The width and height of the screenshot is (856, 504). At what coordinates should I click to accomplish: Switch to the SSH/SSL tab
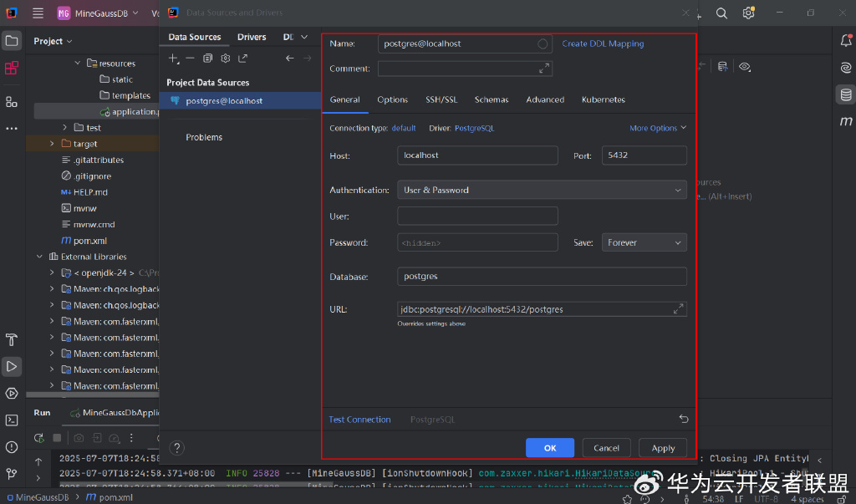pos(441,100)
